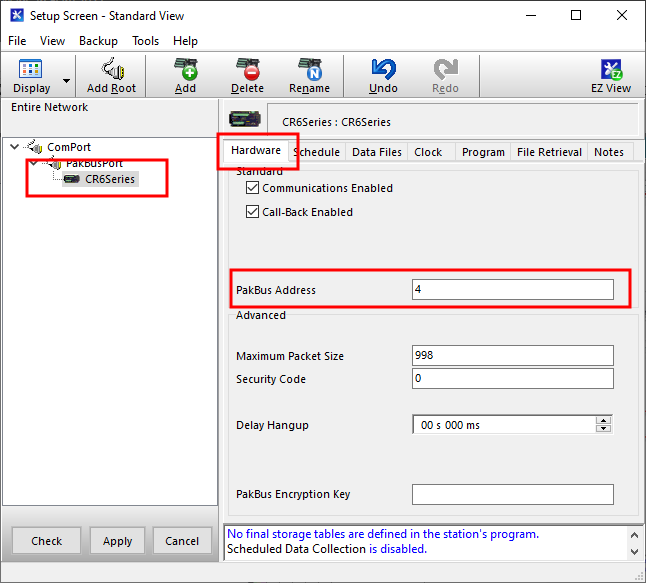This screenshot has width=646, height=583.
Task: Increase Delay Hangup with up spinner
Action: coord(604,421)
